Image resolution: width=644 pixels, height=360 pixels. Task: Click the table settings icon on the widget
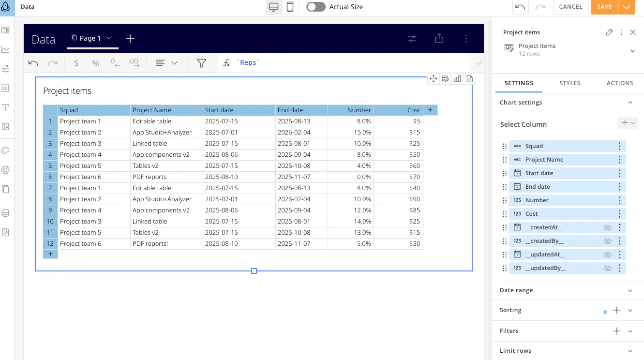446,79
